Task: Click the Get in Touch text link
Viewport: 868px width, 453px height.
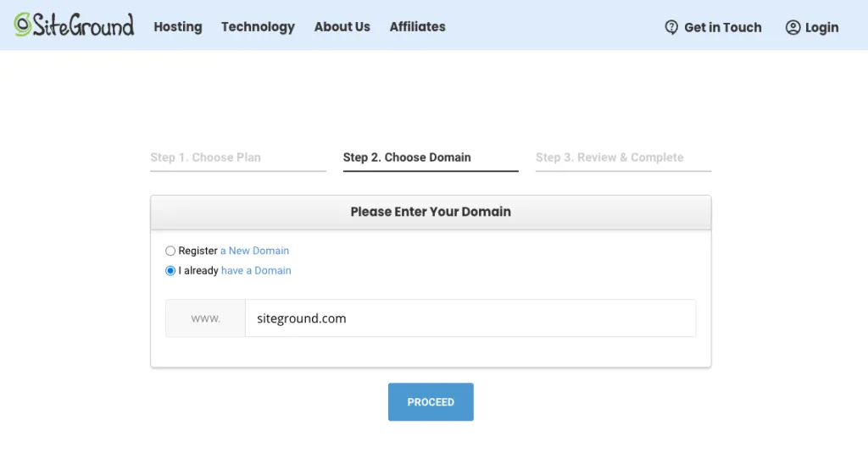Action: (722, 27)
